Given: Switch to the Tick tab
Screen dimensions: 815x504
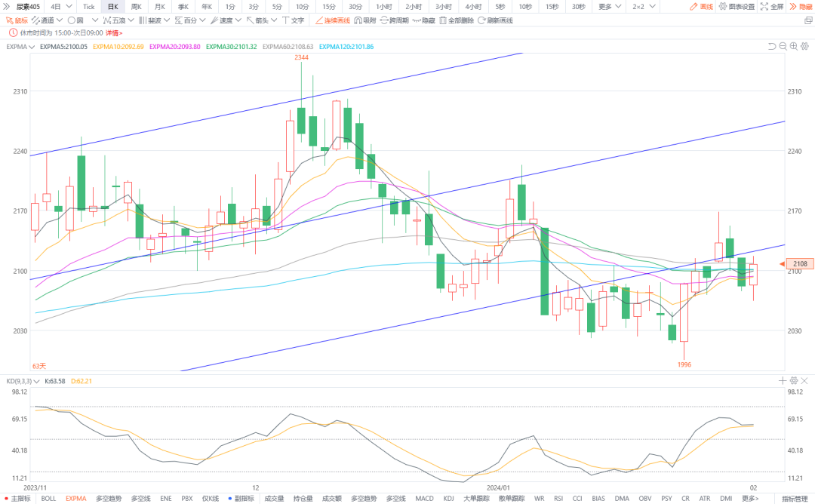Looking at the screenshot, I should (x=89, y=7).
